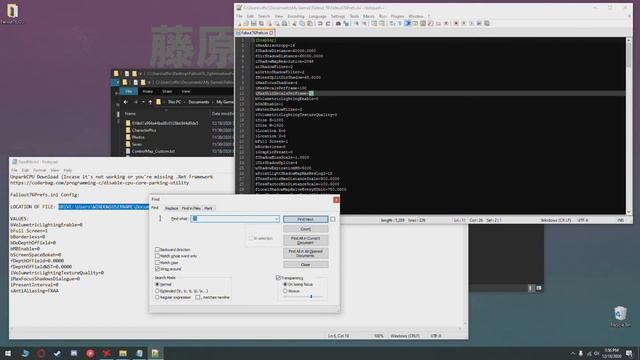Click Documents in Explorer address breadcrumb
Image resolution: width=640 pixels, height=360 pixels.
(199, 102)
